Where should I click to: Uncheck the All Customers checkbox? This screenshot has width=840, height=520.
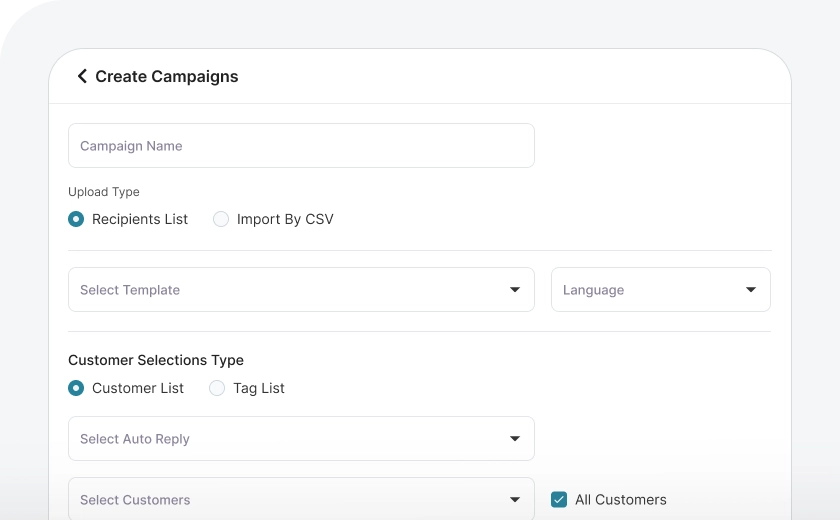pos(559,500)
